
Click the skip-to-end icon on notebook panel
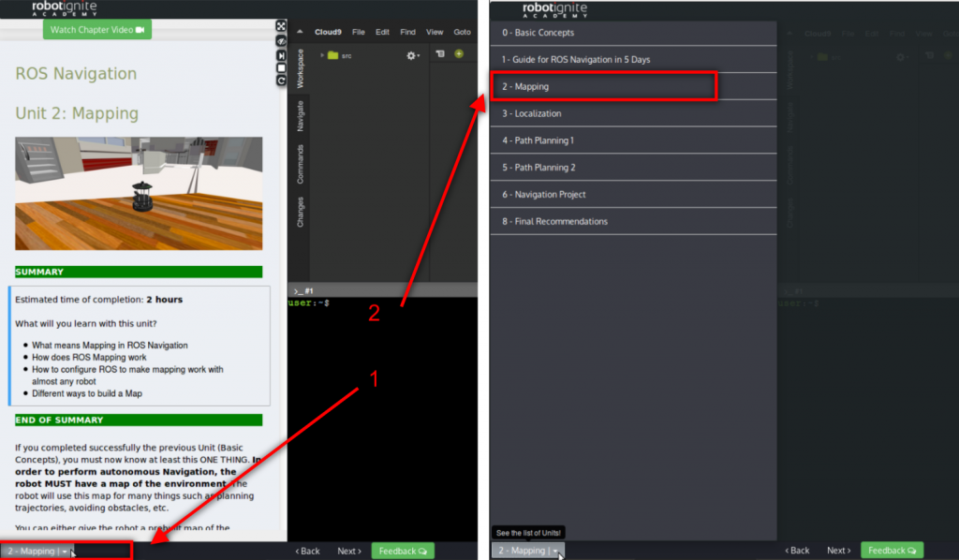pos(281,55)
